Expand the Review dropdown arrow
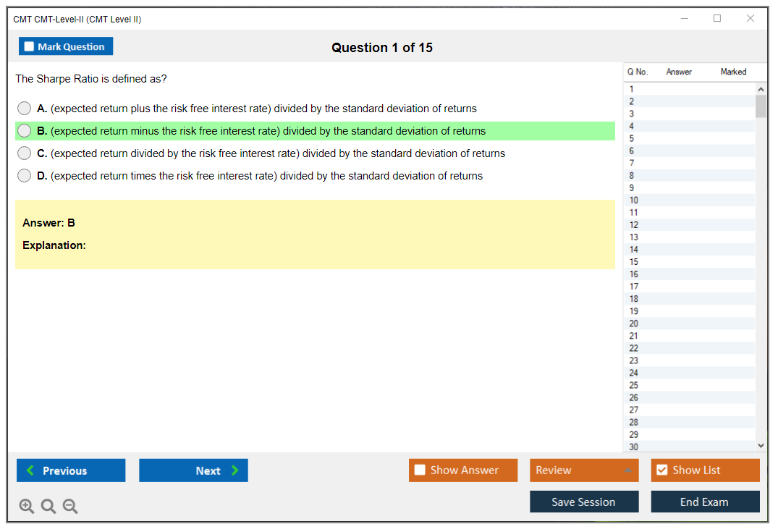The image size is (778, 532). (x=627, y=470)
